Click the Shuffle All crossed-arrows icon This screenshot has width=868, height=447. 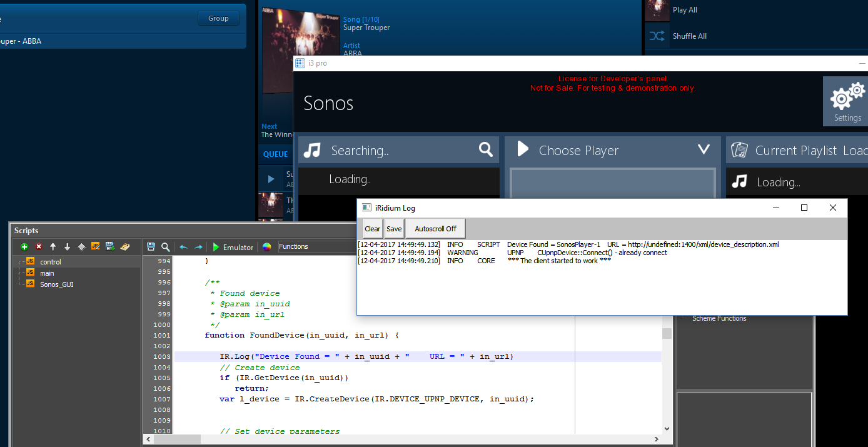tap(657, 36)
